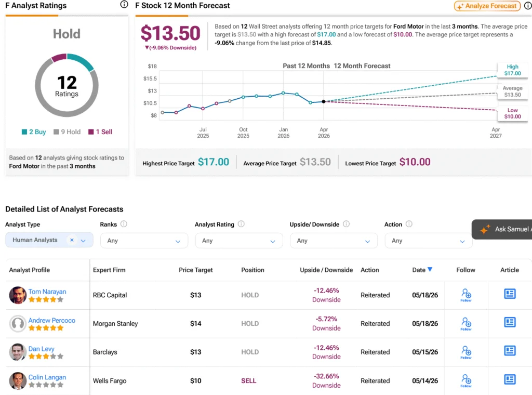Click the Ask Samuel button

502,229
